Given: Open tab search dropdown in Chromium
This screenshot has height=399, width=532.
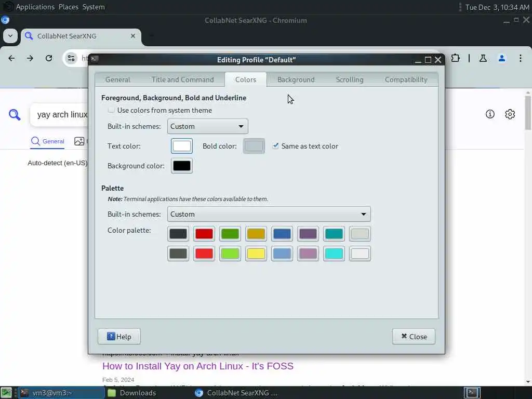Looking at the screenshot, I should coord(10,36).
